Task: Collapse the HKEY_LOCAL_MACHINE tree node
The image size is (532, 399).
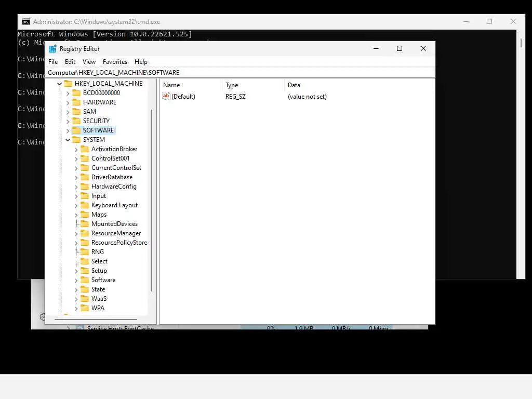Action: point(59,84)
